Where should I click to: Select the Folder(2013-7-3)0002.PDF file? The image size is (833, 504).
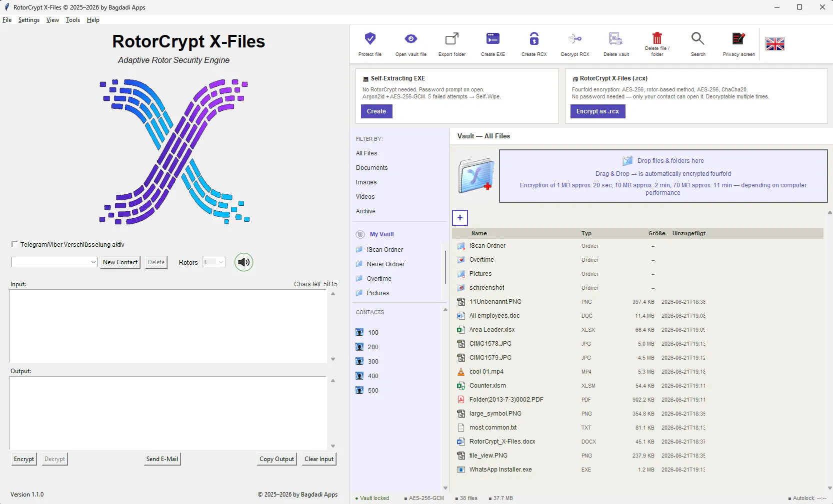(637, 400)
